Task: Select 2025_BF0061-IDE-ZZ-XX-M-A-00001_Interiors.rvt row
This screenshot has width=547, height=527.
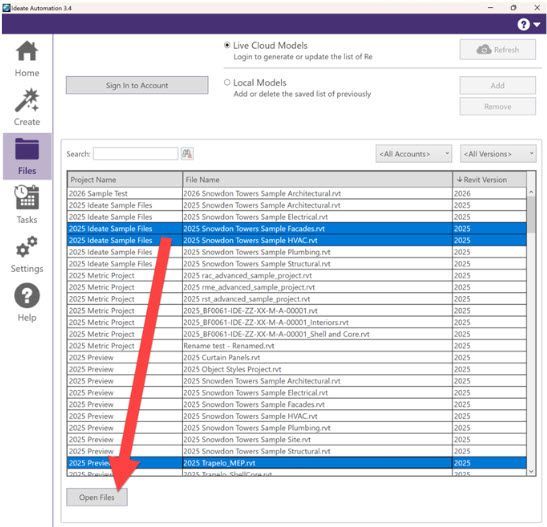Action: coord(297,323)
